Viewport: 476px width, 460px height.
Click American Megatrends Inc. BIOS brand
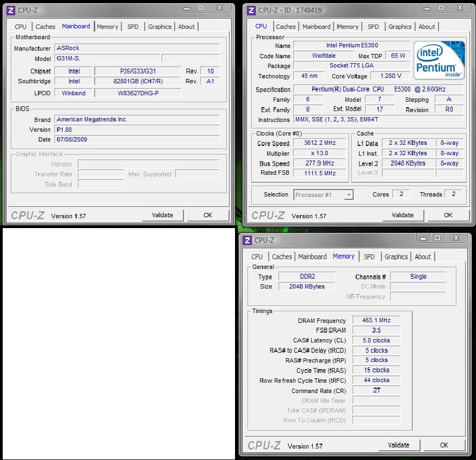click(137, 119)
